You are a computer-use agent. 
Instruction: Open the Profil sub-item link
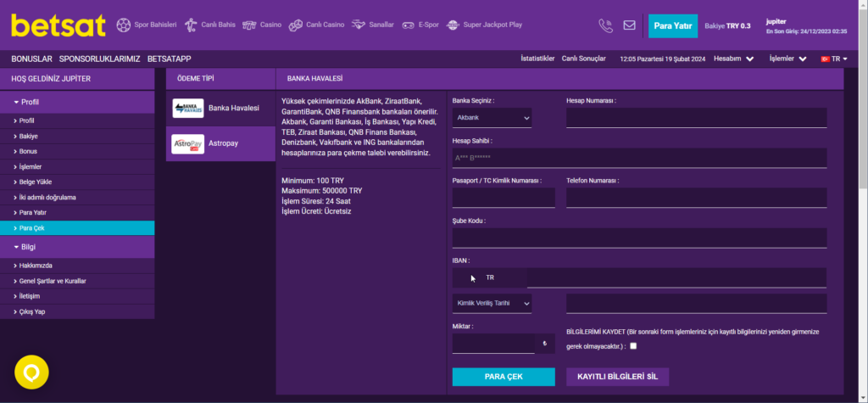point(77,120)
